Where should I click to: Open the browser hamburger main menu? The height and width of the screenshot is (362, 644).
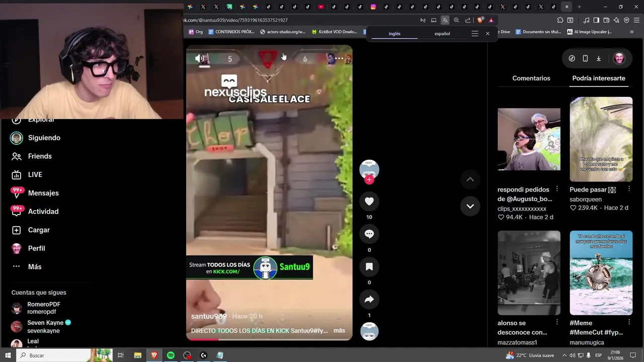[636, 20]
